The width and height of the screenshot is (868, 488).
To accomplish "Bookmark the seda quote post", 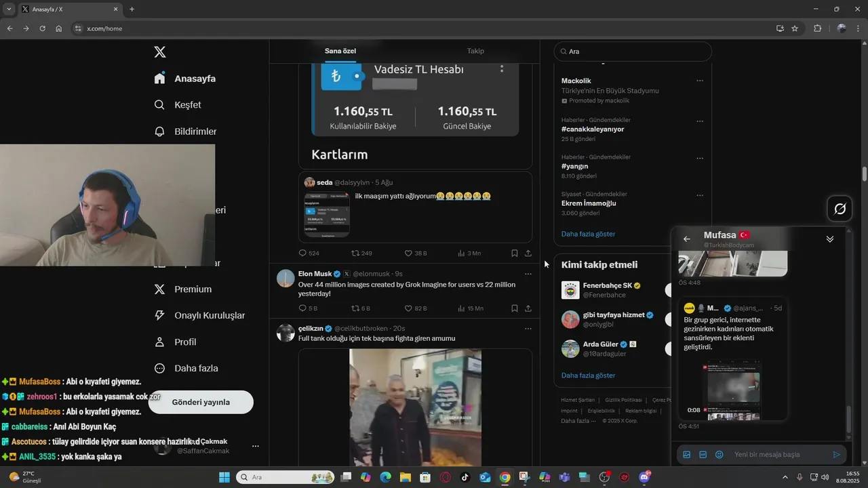I will [x=515, y=253].
